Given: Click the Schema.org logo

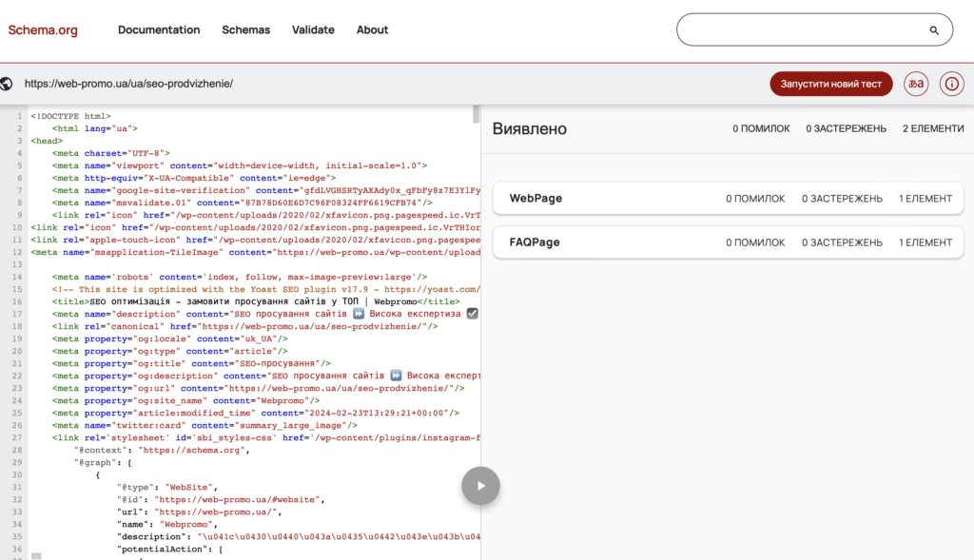Looking at the screenshot, I should [44, 29].
